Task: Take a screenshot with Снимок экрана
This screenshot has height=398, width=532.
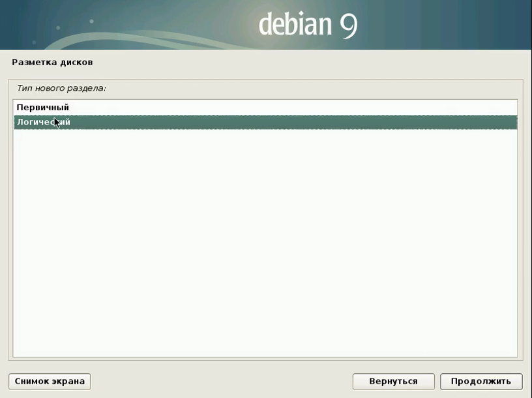Action: [50, 381]
